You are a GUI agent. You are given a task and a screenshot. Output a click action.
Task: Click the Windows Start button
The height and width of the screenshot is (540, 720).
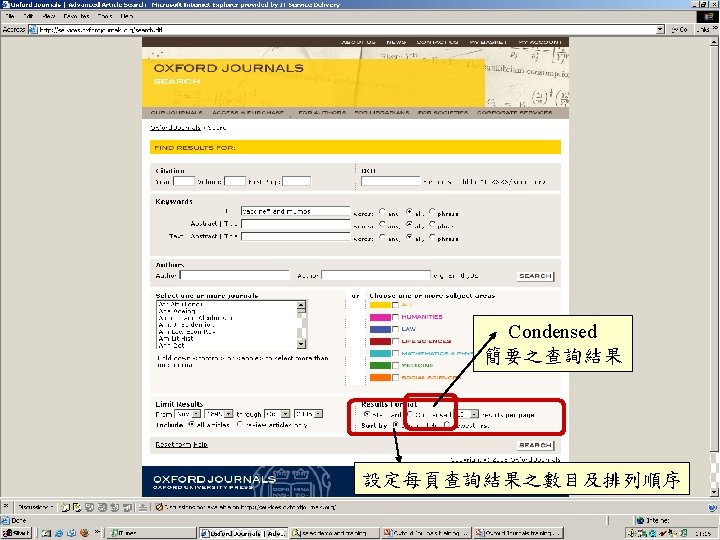(x=16, y=533)
